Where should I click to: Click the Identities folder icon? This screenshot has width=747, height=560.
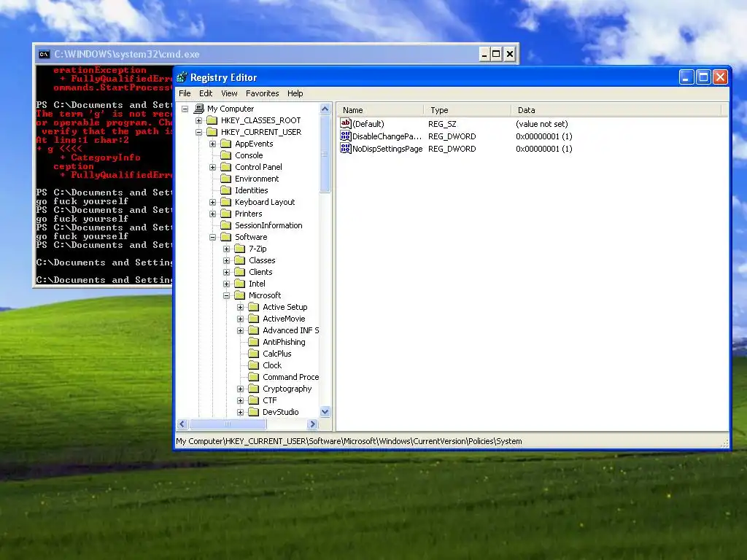tap(226, 190)
